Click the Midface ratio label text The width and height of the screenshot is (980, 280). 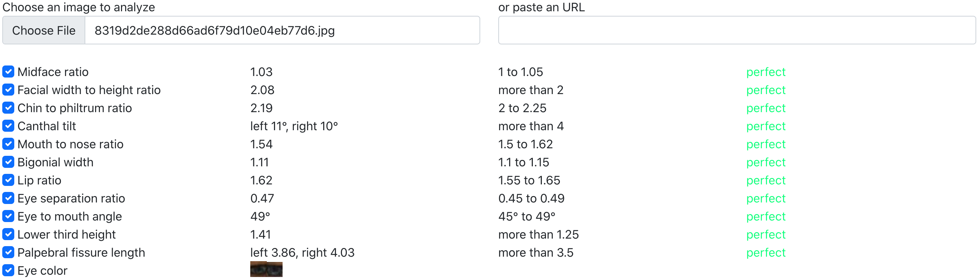(53, 72)
